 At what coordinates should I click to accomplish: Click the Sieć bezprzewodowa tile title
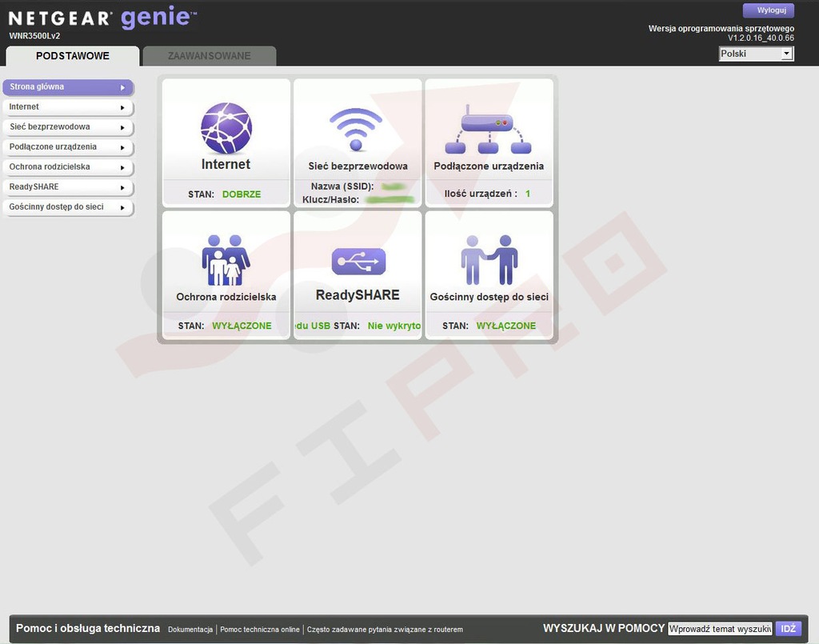(x=358, y=166)
